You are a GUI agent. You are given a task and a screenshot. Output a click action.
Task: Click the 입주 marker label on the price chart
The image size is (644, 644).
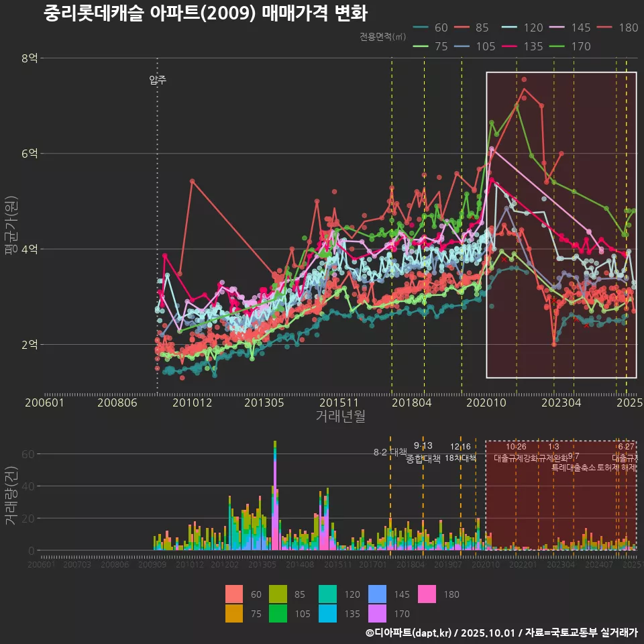(x=158, y=80)
